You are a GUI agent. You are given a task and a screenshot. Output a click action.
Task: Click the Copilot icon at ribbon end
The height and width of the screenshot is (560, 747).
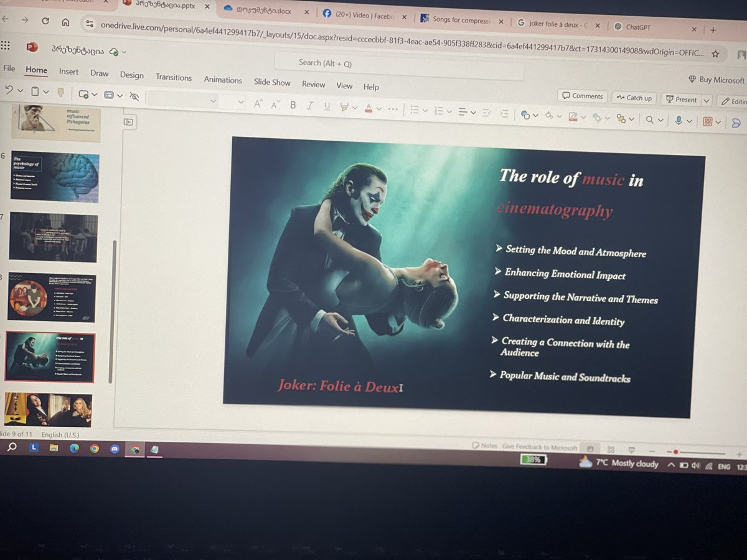tap(736, 123)
